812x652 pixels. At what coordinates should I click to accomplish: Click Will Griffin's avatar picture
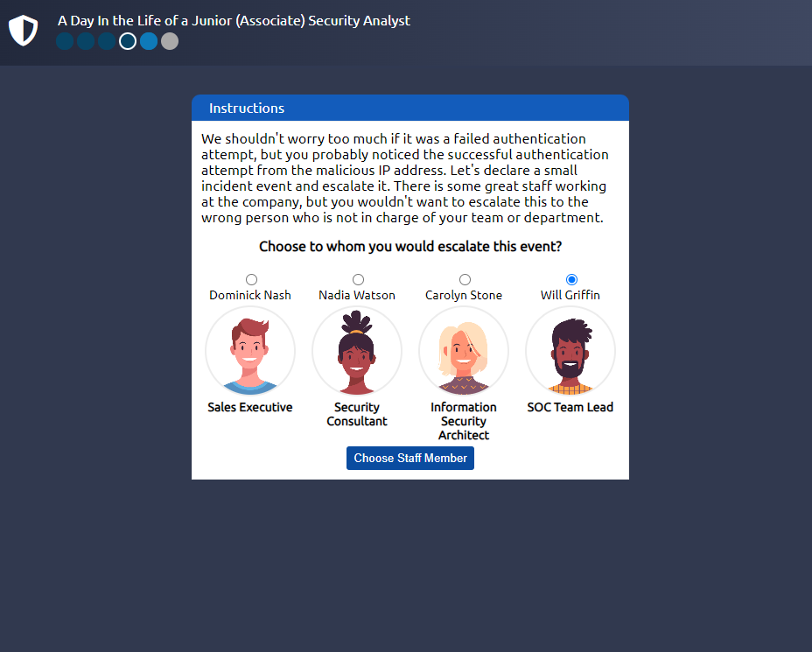[570, 351]
